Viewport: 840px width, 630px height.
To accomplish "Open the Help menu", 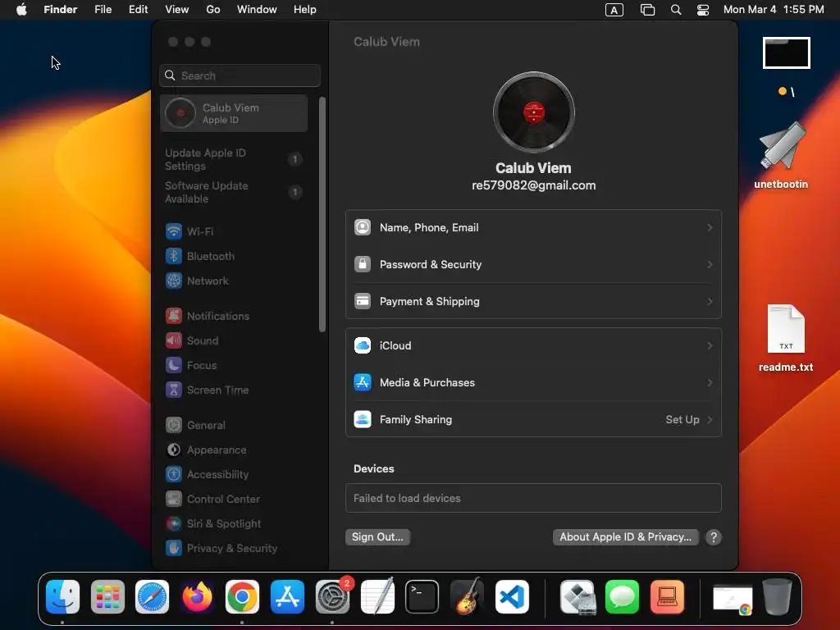I will coord(305,10).
